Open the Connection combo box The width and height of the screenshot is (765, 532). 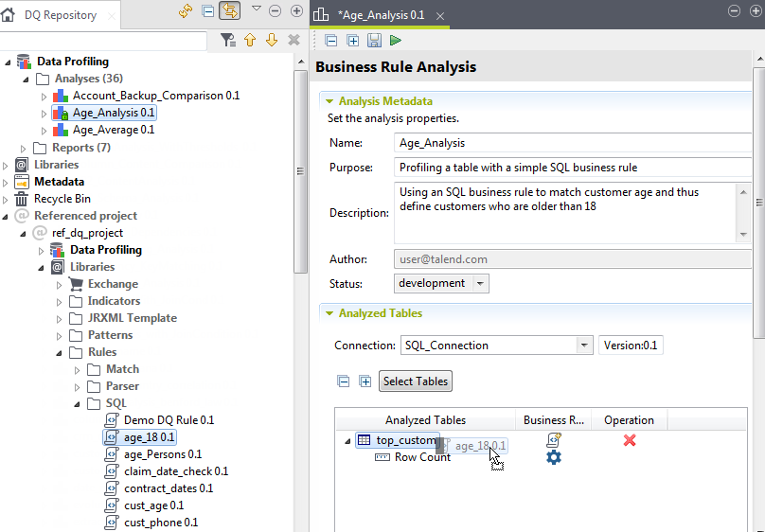[x=584, y=346]
